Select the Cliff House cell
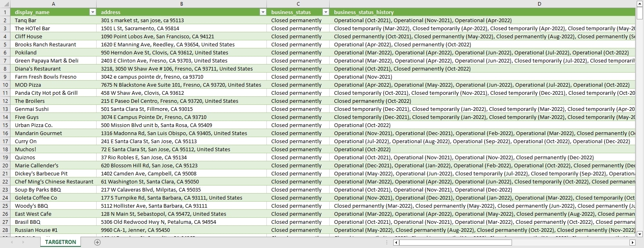644x248 pixels. click(x=54, y=36)
